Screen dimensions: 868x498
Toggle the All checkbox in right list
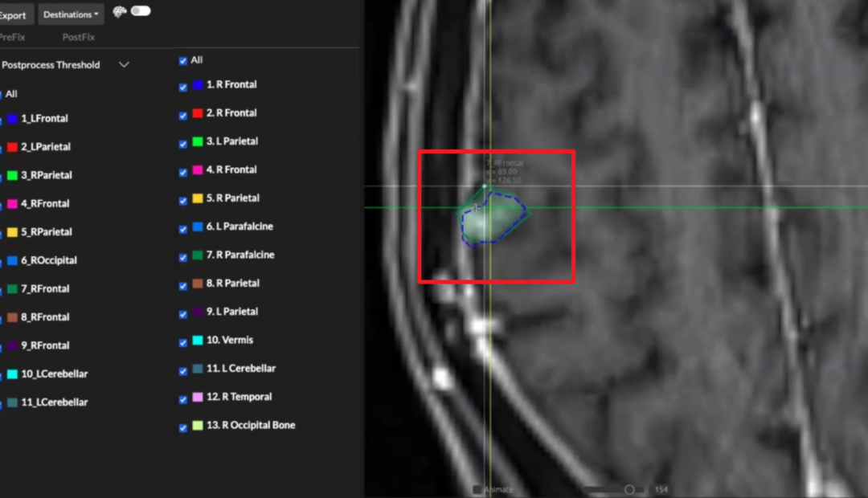pos(182,61)
